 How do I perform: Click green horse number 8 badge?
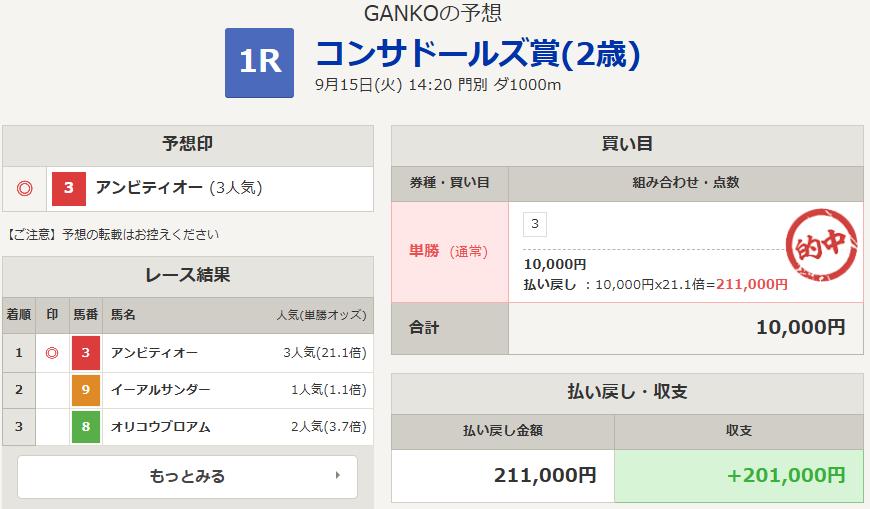tap(85, 427)
